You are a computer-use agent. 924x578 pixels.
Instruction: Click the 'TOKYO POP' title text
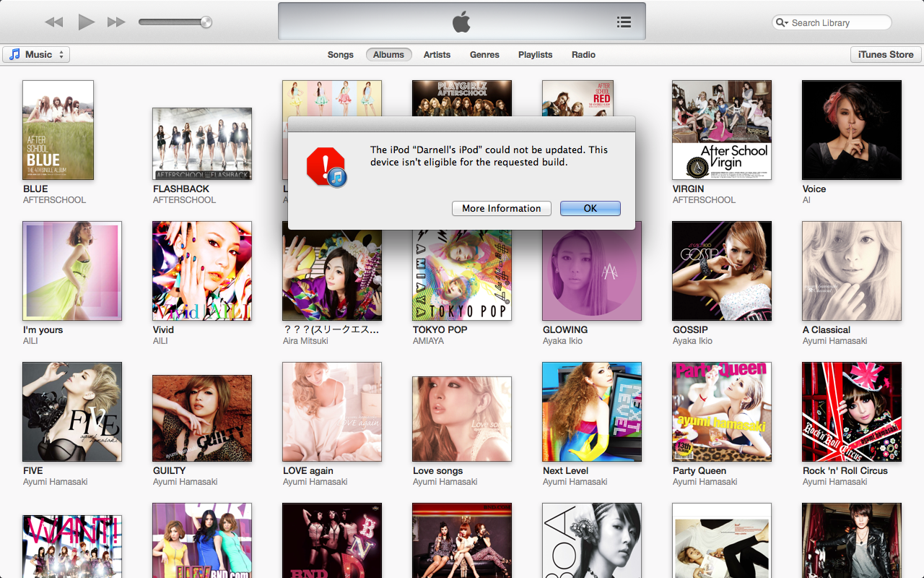point(440,329)
